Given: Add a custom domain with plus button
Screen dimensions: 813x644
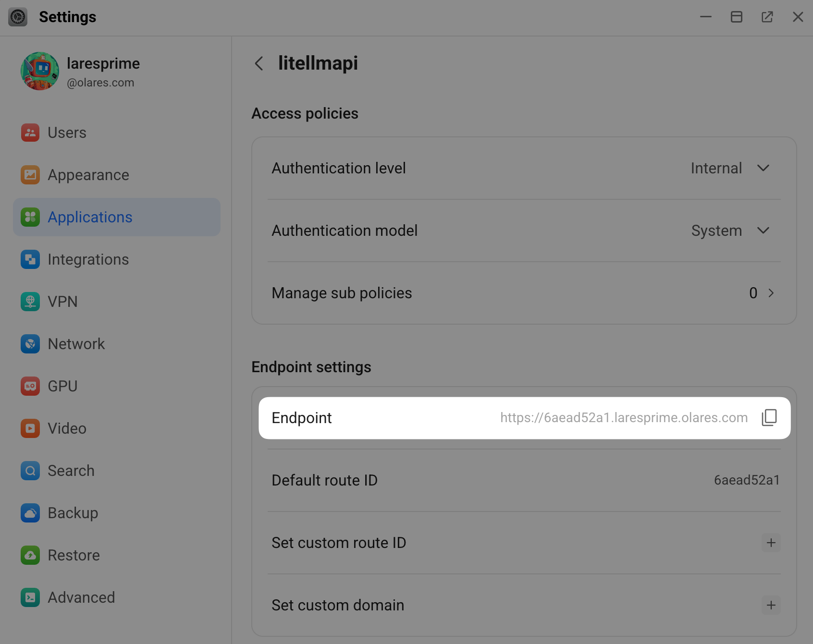Looking at the screenshot, I should point(771,605).
